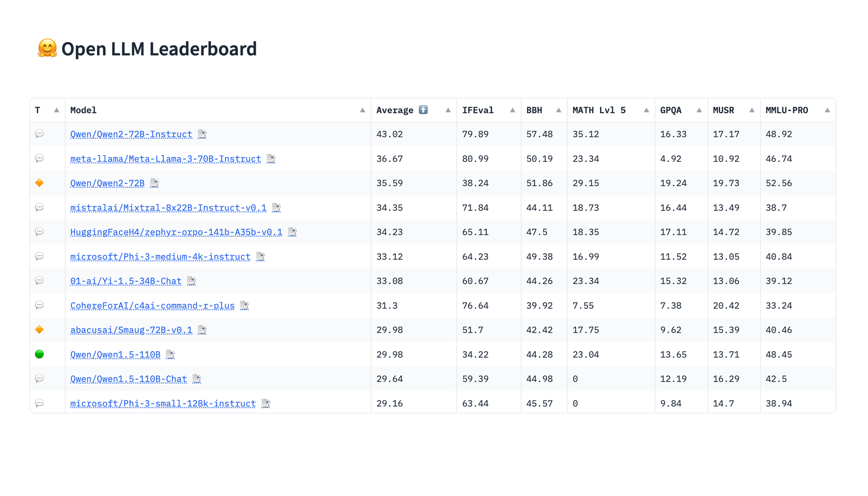Open the Qwen/Qwen1.5-110B-Chat link

(x=128, y=379)
